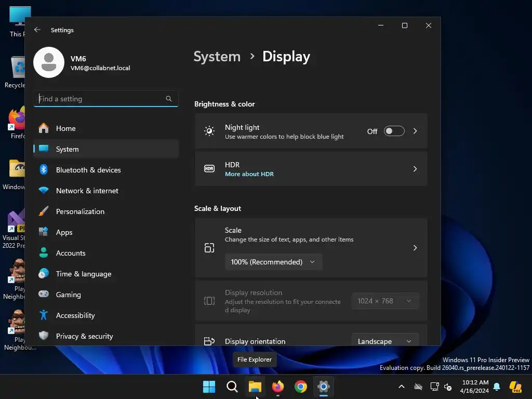Image resolution: width=532 pixels, height=399 pixels.
Task: Click the Privacy & security shield icon
Action: coord(44,336)
